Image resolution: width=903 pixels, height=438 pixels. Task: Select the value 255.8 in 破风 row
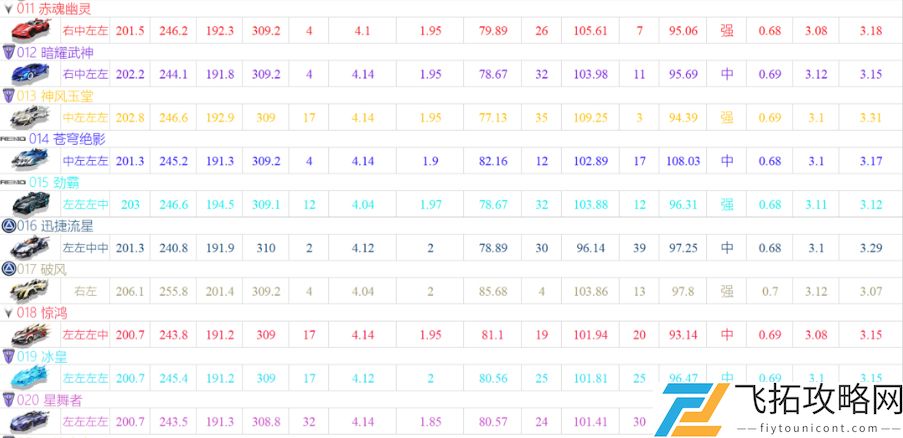pyautogui.click(x=174, y=291)
